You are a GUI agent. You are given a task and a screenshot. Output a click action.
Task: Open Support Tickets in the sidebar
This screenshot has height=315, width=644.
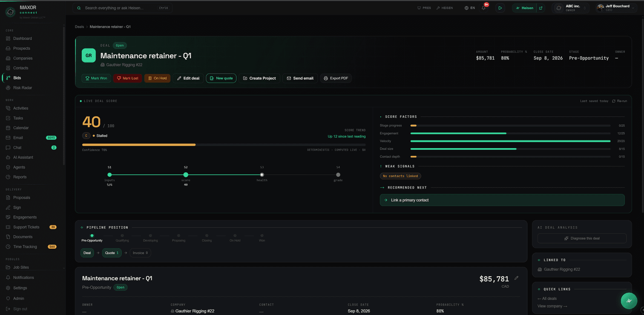tap(26, 227)
